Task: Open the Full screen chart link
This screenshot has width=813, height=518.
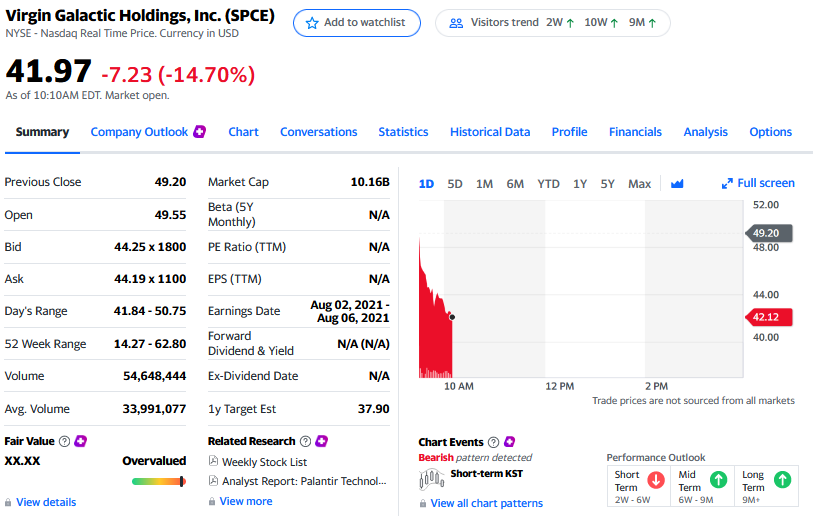Action: [x=758, y=183]
